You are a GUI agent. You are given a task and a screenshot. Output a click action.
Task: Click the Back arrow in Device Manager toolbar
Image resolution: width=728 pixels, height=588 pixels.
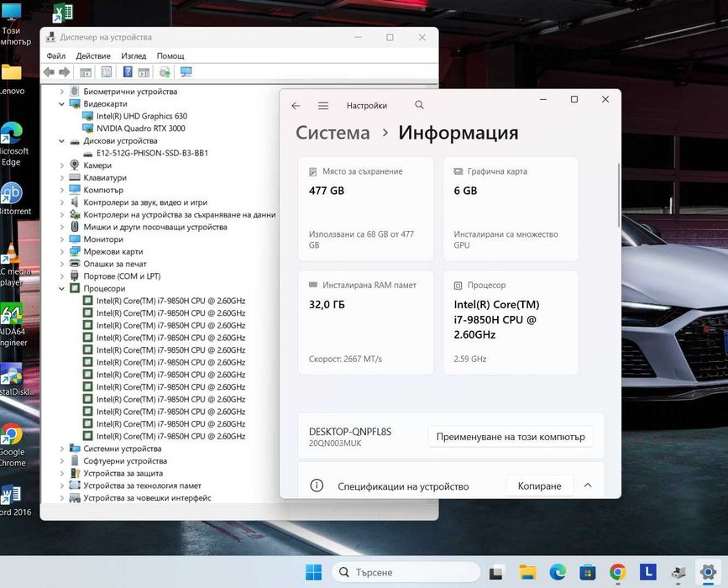point(49,72)
